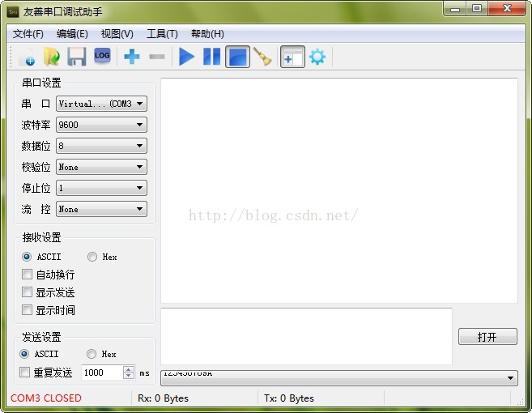Click inside the large receive area
This screenshot has height=413, width=532.
(x=339, y=191)
